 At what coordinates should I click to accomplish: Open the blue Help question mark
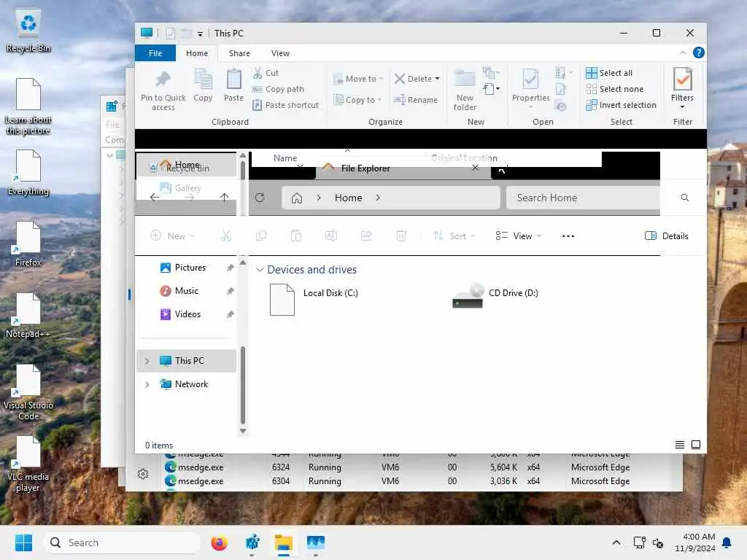(698, 52)
